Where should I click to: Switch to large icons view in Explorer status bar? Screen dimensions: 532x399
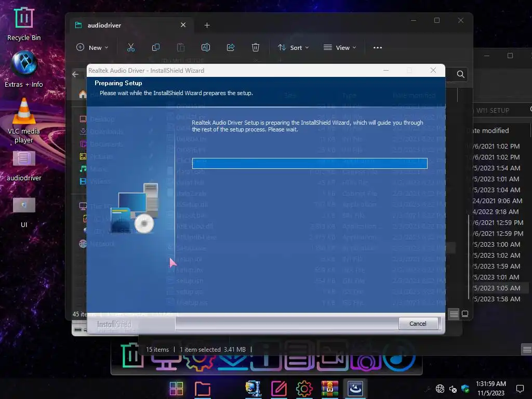465,314
